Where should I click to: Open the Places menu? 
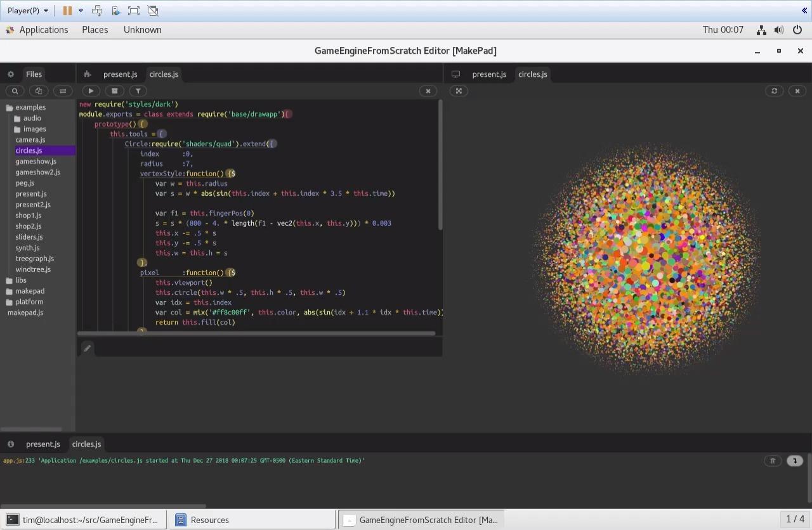pyautogui.click(x=95, y=30)
